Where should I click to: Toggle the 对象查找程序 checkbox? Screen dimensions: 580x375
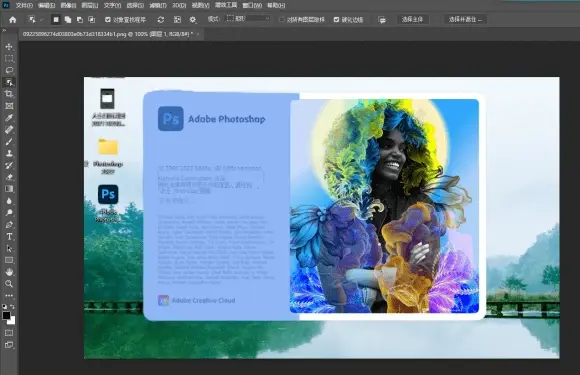tap(108, 20)
